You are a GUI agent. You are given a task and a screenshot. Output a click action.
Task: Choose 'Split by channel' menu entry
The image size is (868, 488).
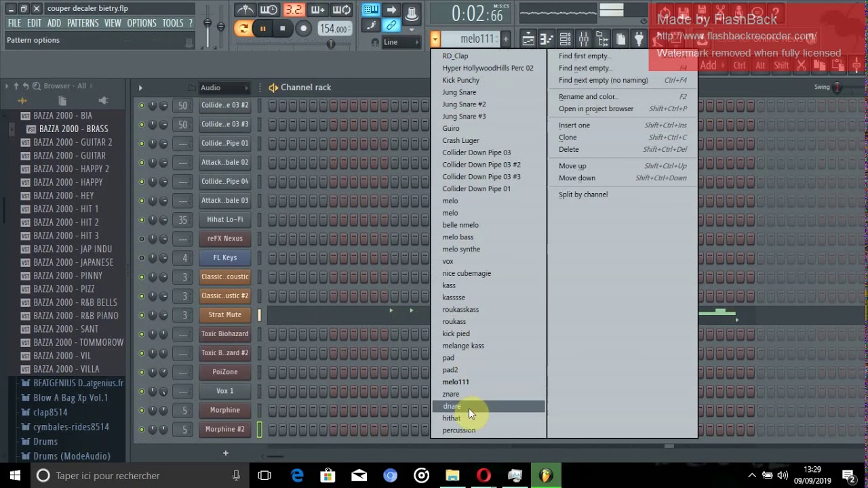point(623,195)
